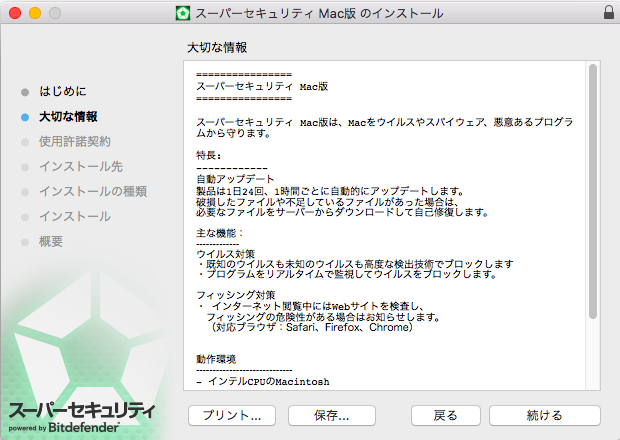Select the インストール先 step in sidebar
Image resolution: width=620 pixels, height=440 pixels.
point(81,166)
